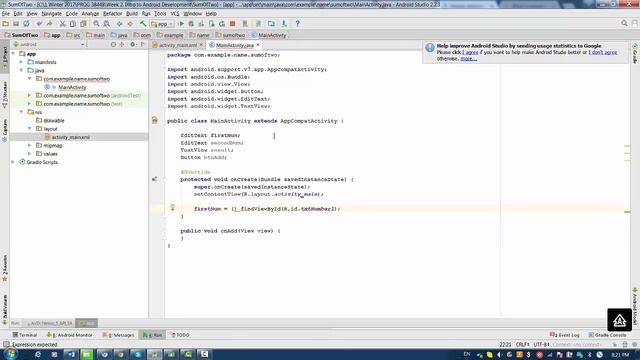Image resolution: width=640 pixels, height=360 pixels.
Task: Expand the Gradle Scripts node
Action: tap(13, 162)
